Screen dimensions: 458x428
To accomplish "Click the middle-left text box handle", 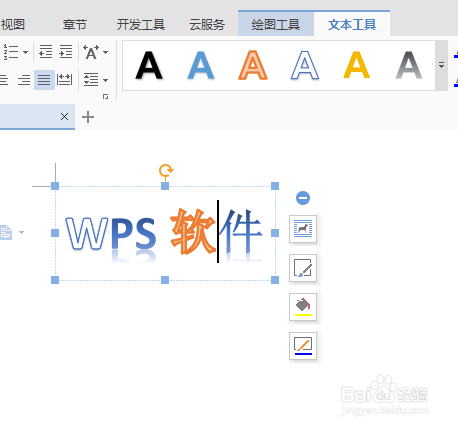I will coord(55,233).
